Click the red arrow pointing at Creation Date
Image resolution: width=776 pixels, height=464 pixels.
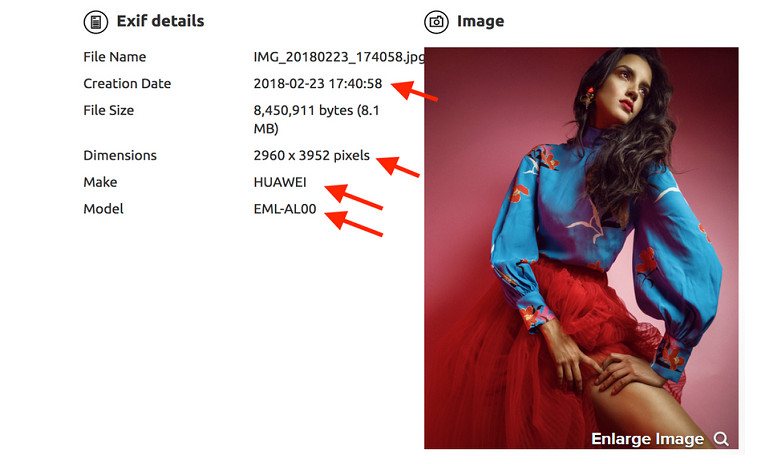[414, 91]
